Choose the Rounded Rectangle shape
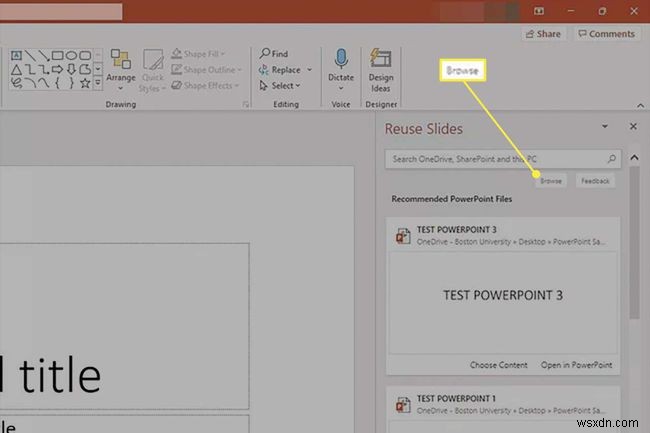This screenshot has width=650, height=433. pos(85,55)
